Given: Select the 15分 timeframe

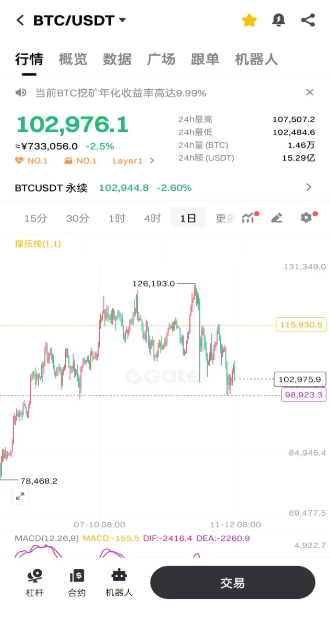Looking at the screenshot, I should point(36,218).
